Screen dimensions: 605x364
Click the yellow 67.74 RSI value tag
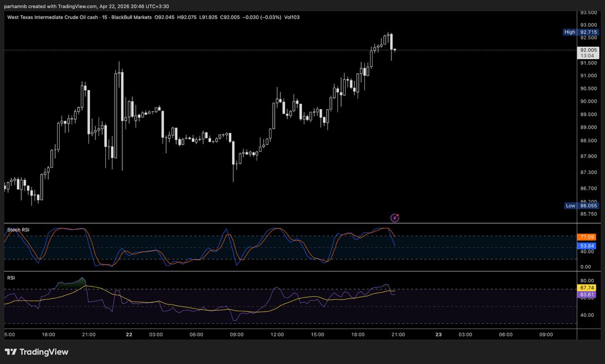(x=587, y=287)
